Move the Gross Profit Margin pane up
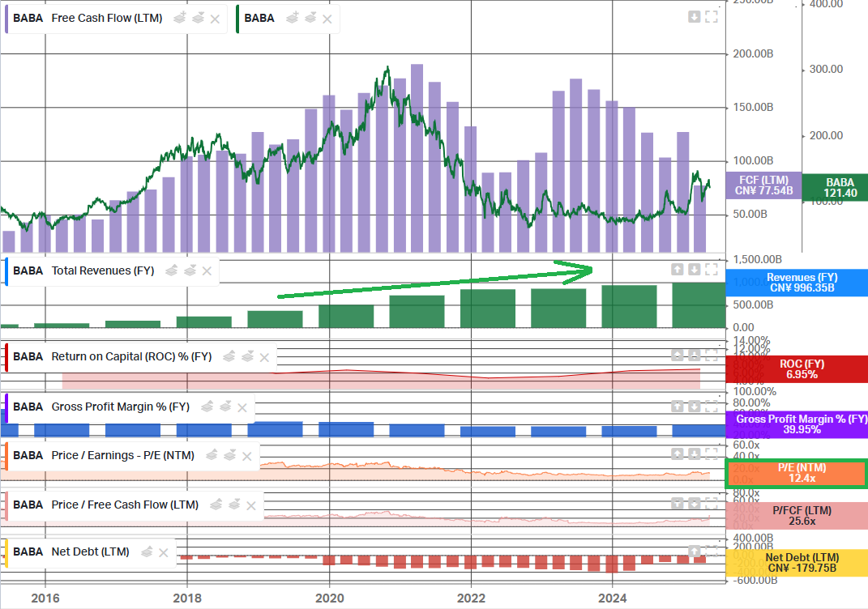 pos(677,407)
